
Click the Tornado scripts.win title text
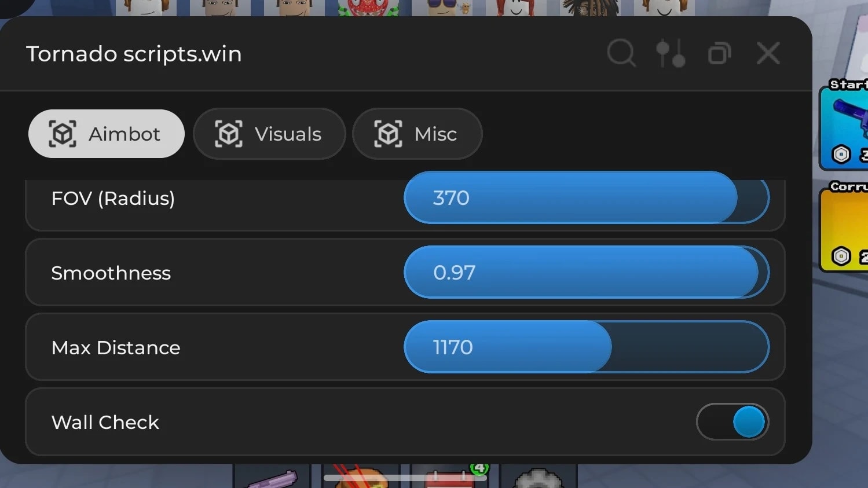coord(134,54)
